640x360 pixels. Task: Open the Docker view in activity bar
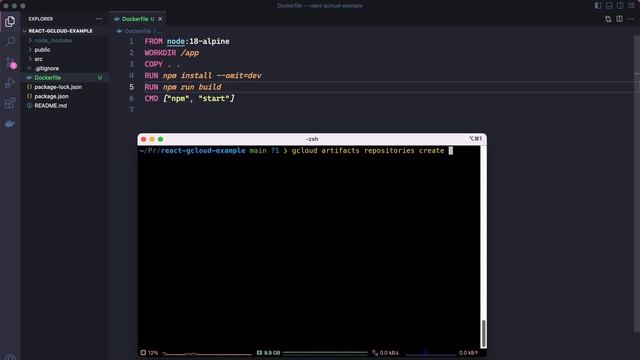click(10, 123)
